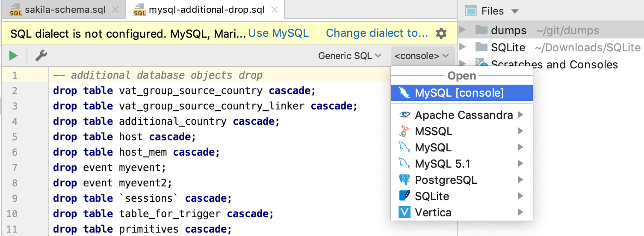Click the SQLite folder icon in Files

(x=482, y=47)
